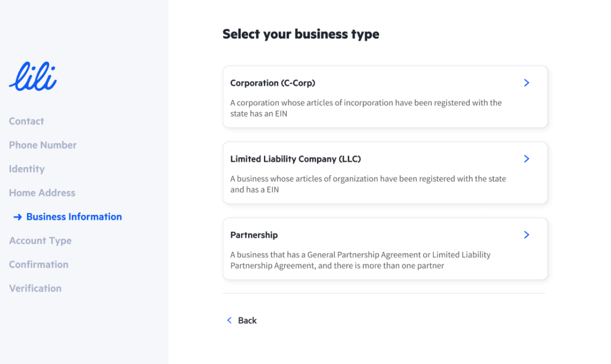
Task: Click the Limited Liability Company chevron arrow
Action: (526, 158)
